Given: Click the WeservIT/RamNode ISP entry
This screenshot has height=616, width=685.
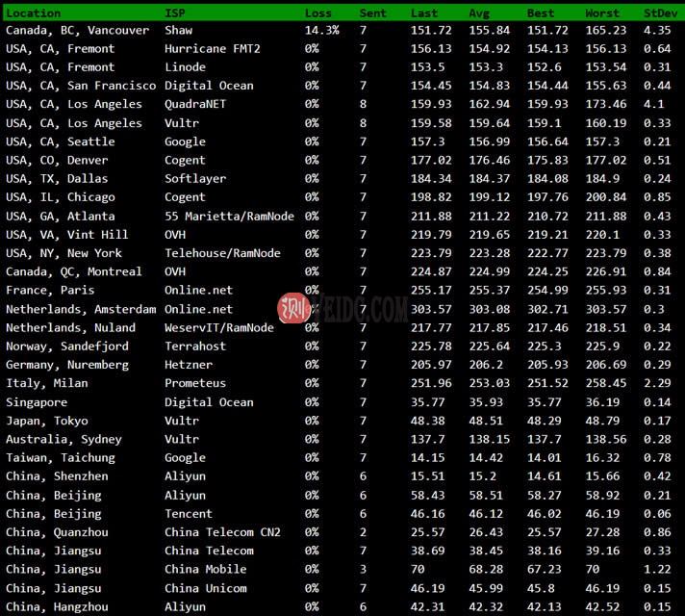Looking at the screenshot, I should (218, 327).
